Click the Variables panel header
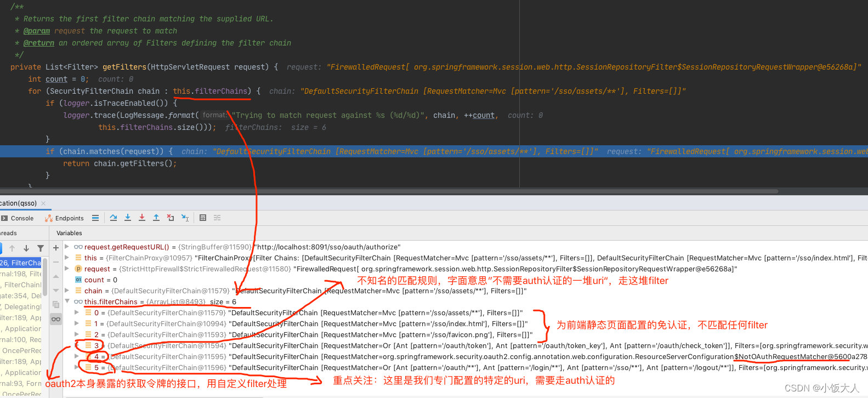The image size is (868, 398). tap(69, 233)
